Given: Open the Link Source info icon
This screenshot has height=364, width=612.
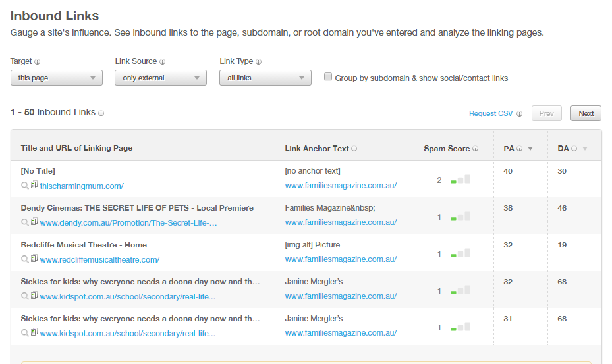Looking at the screenshot, I should tap(162, 62).
